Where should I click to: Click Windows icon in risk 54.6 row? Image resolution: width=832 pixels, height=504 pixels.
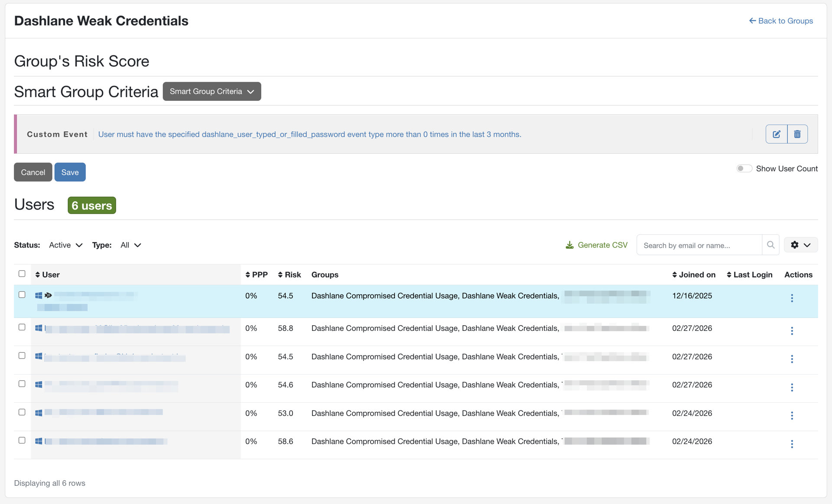39,384
